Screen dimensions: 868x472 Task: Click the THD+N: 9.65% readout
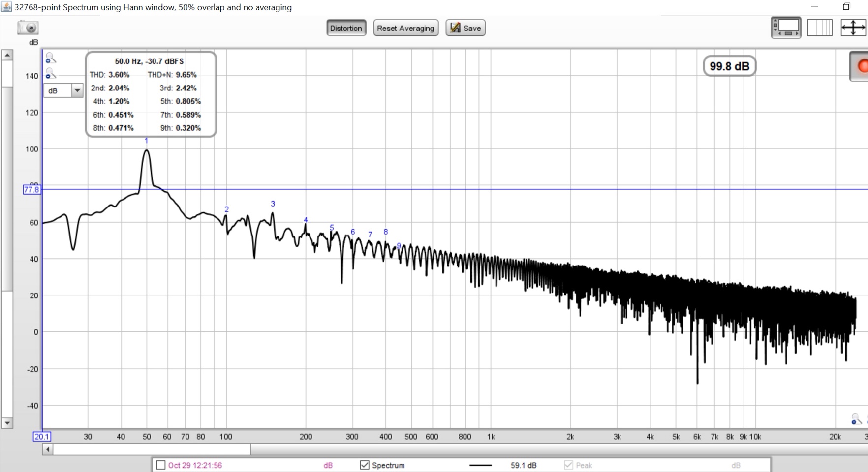(172, 75)
